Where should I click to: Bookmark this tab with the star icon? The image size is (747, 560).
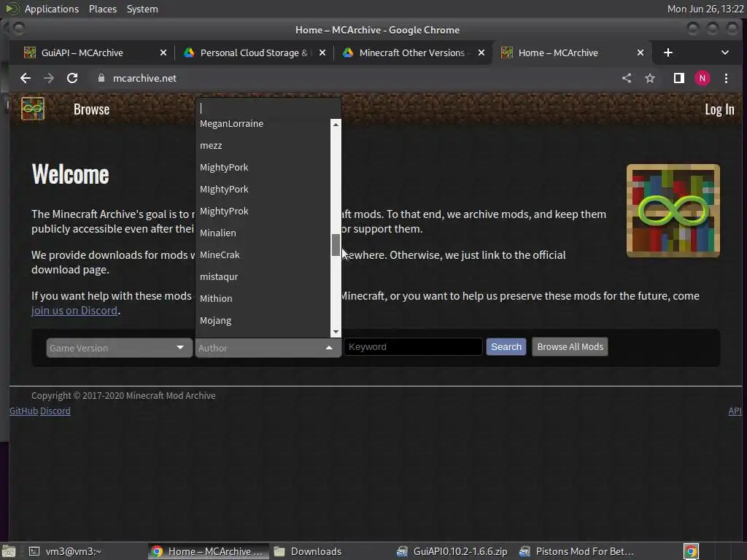(x=650, y=78)
